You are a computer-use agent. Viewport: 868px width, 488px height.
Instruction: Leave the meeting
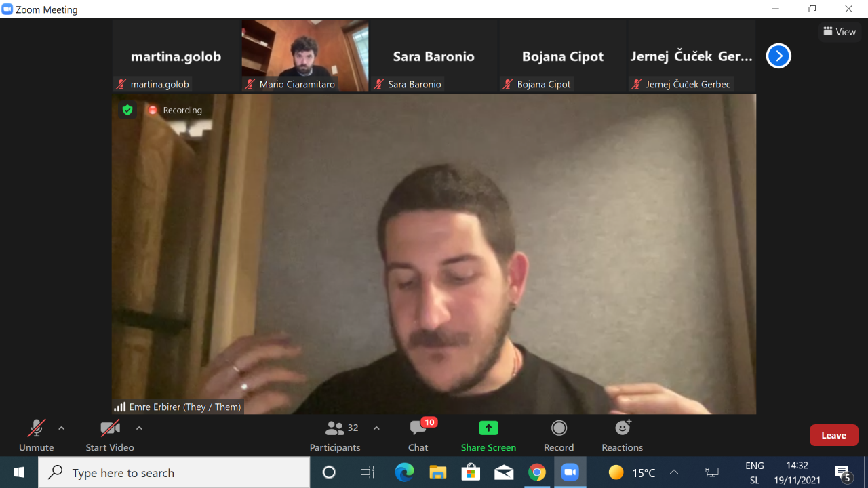834,435
